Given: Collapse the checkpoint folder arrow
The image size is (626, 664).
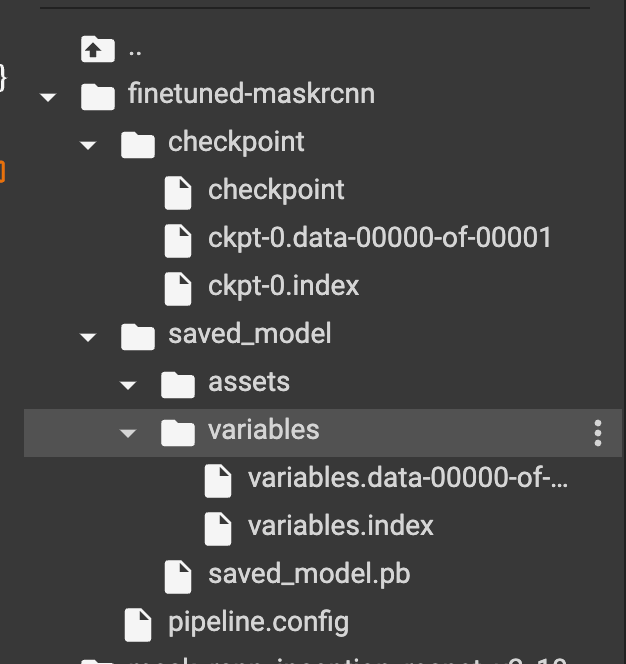Looking at the screenshot, I should 88,145.
